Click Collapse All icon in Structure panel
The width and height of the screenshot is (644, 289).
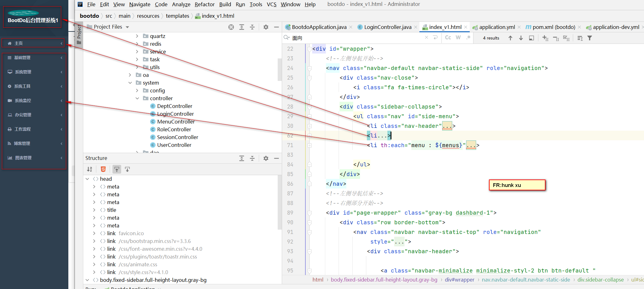point(252,158)
